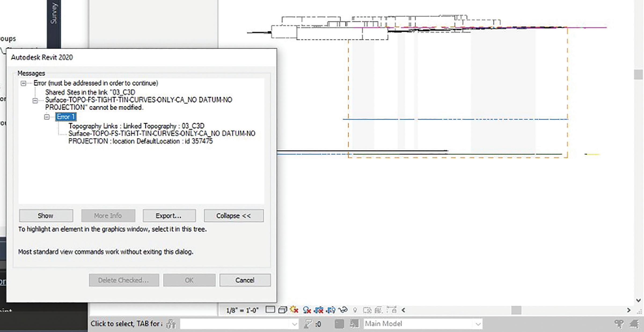Collapse the Error 1 tree node
The width and height of the screenshot is (644, 332).
click(47, 117)
